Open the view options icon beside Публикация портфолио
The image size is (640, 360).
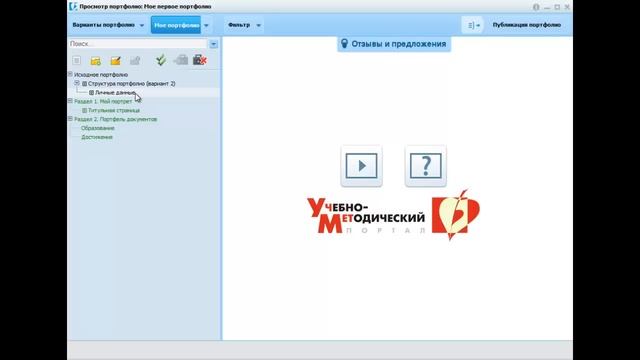coord(473,25)
